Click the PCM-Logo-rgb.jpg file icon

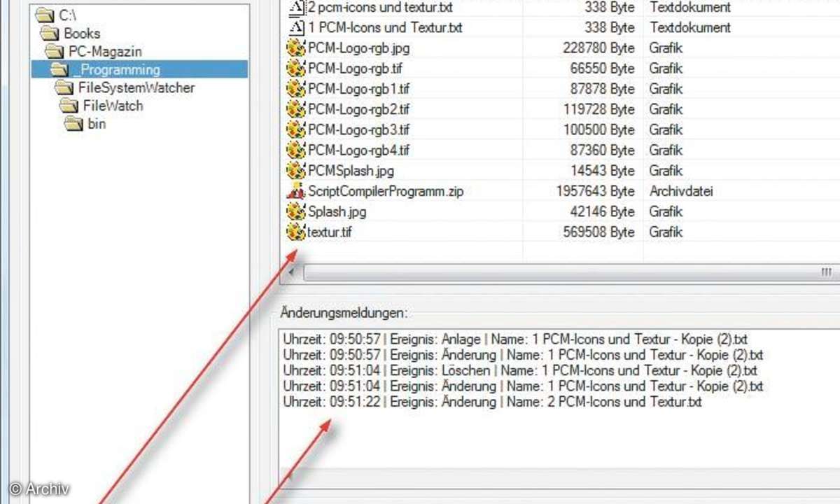[x=297, y=48]
